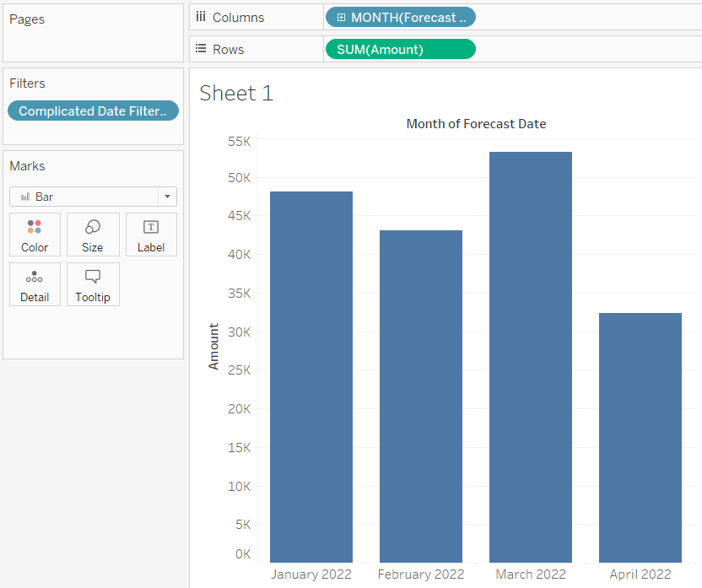Click the Sheet 1 title

(x=236, y=93)
